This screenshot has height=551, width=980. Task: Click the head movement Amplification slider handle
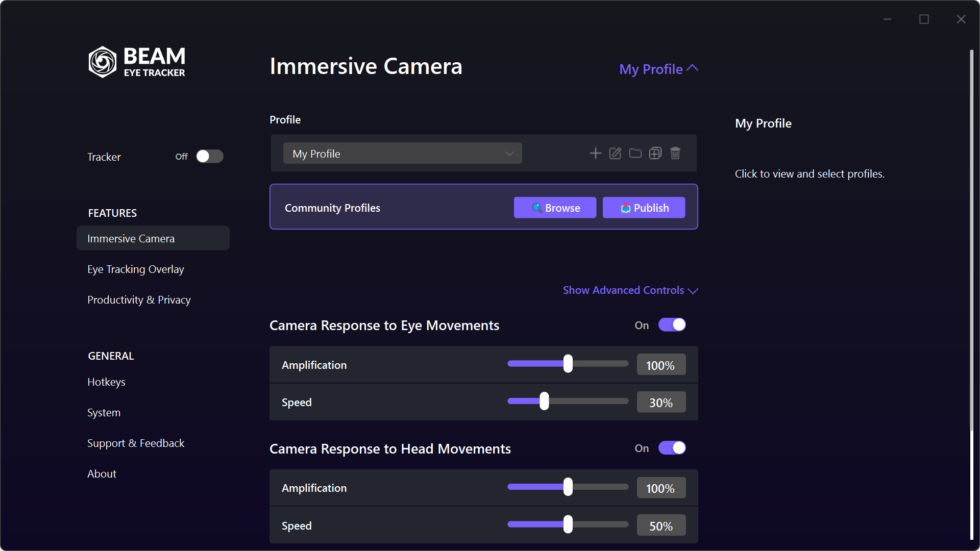coord(568,487)
